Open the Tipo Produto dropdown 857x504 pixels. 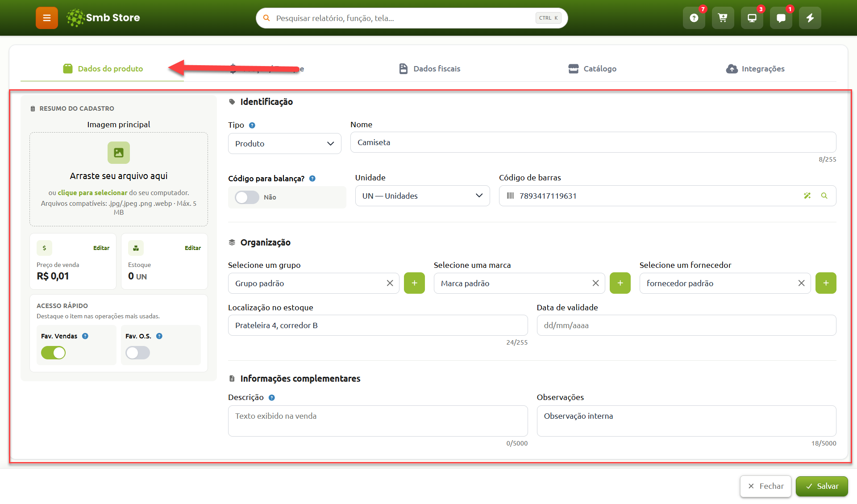(x=285, y=143)
